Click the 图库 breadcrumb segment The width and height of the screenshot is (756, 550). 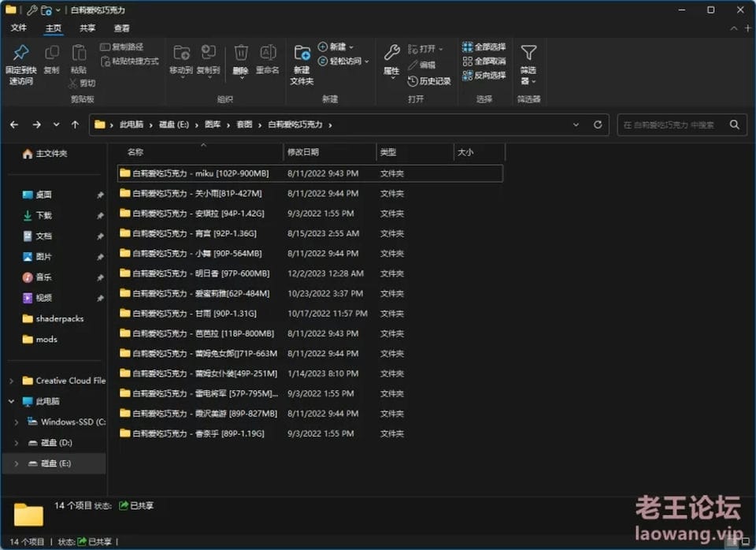(x=213, y=124)
